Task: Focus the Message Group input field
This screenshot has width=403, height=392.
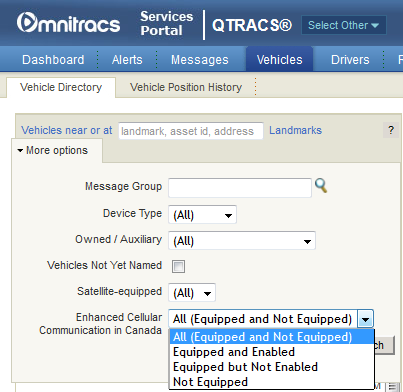Action: (x=240, y=188)
